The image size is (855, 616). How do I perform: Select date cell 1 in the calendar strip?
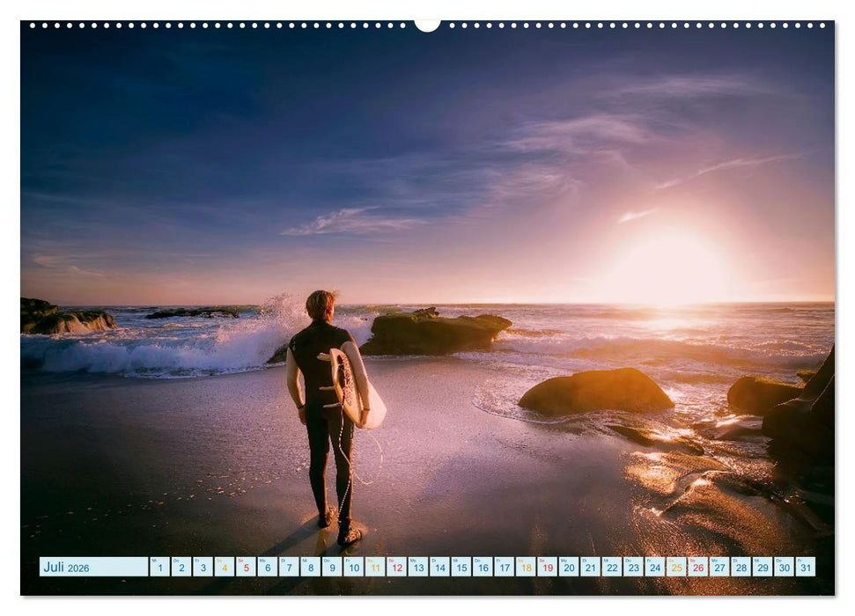coord(160,567)
